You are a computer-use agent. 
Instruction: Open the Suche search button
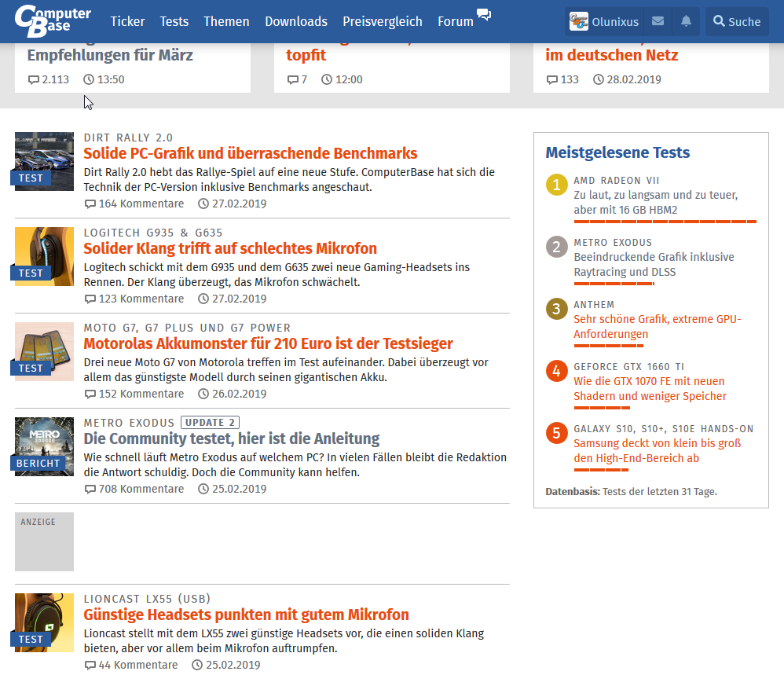pos(737,21)
